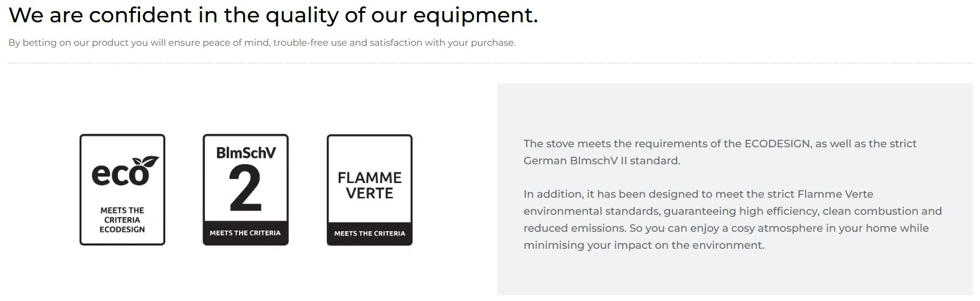Screen dimensions: 980x301
Task: Select the BImSchV 2 certification badge
Action: point(245,190)
